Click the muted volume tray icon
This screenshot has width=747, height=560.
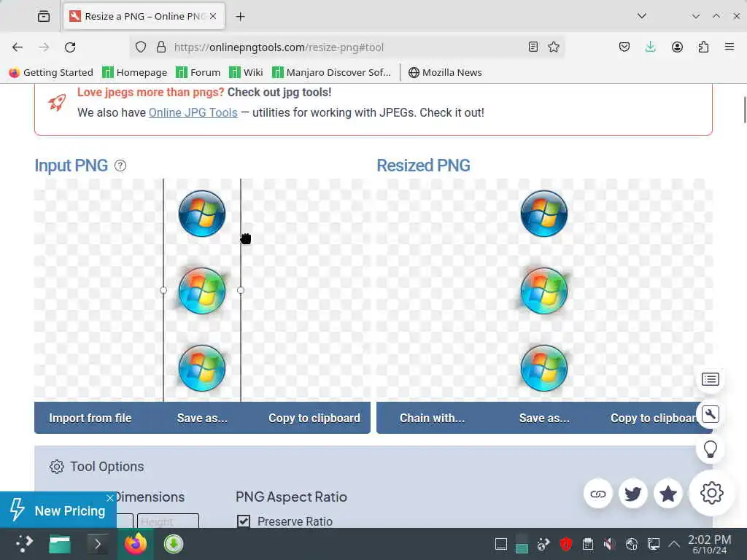(x=609, y=544)
